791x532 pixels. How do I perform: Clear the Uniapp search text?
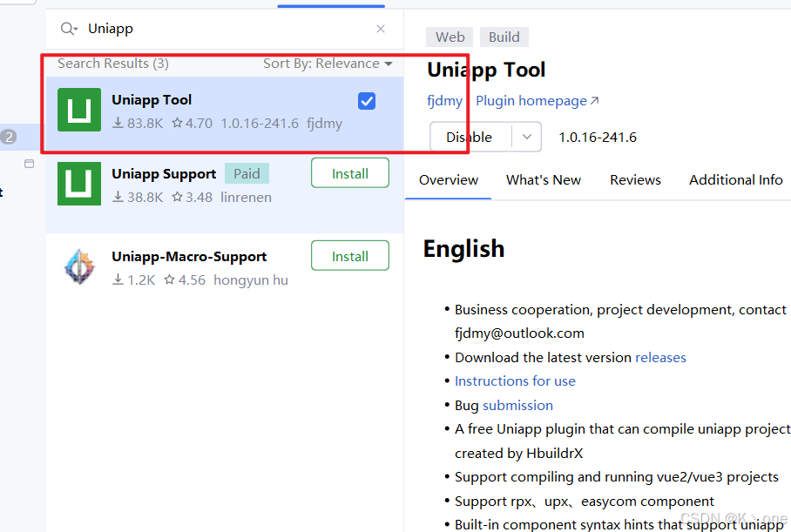[x=381, y=29]
